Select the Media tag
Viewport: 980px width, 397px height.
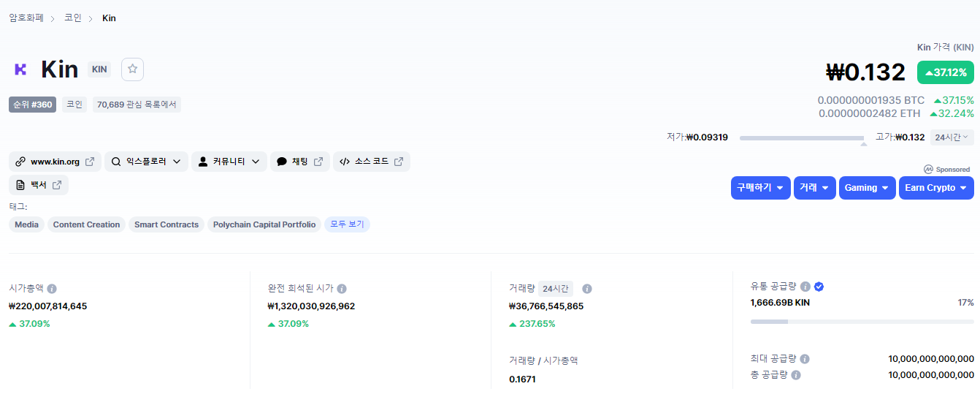(x=26, y=224)
